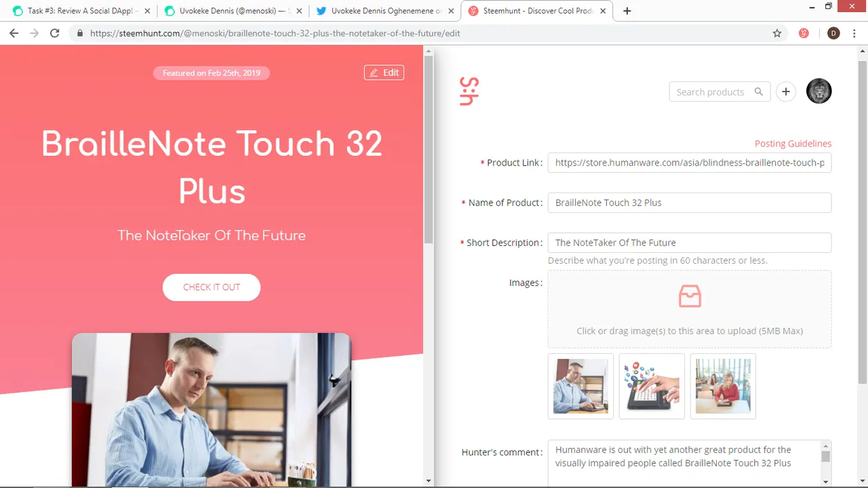Click the CHECK IT OUT button
This screenshot has height=488, width=868.
click(x=212, y=287)
